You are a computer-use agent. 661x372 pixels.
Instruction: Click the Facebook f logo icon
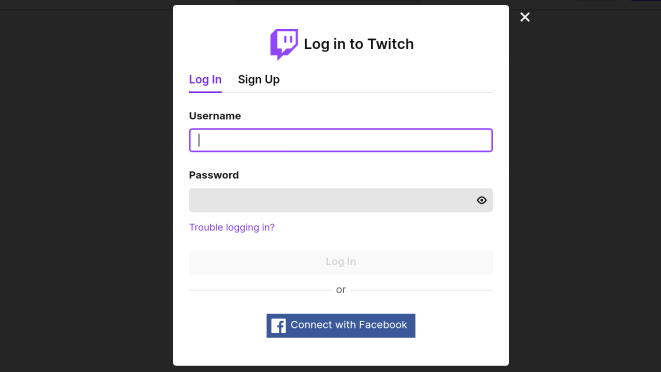click(x=278, y=326)
